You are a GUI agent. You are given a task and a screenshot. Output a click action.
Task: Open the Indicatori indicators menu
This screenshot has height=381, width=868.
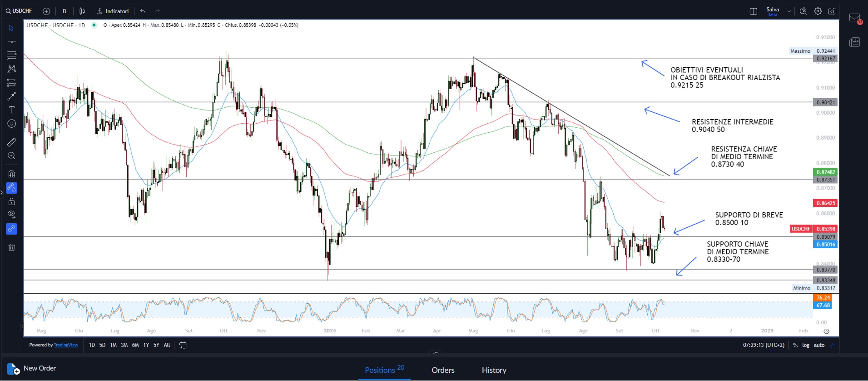pyautogui.click(x=113, y=11)
